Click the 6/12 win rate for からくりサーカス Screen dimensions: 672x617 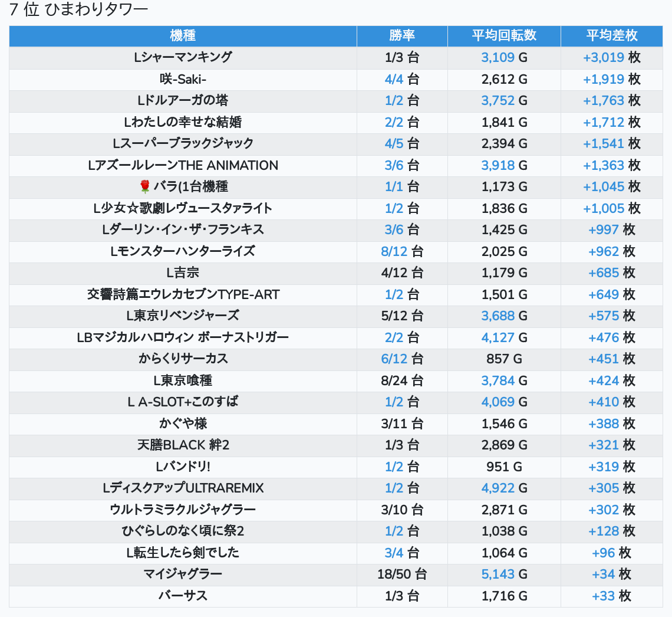pyautogui.click(x=394, y=359)
